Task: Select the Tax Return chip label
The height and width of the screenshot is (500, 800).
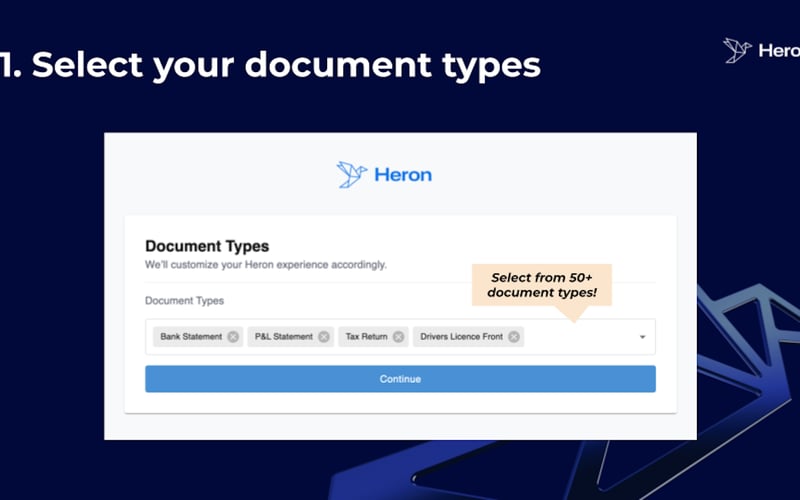Action: coord(366,337)
